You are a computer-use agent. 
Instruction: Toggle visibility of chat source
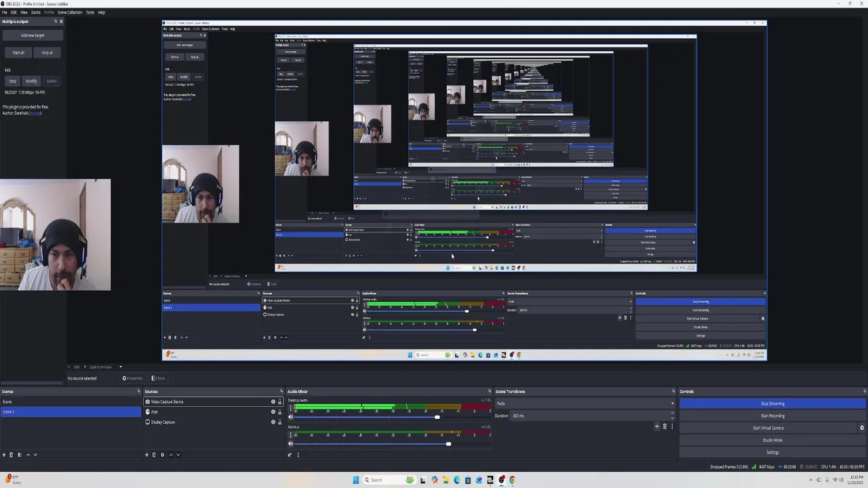click(x=273, y=412)
